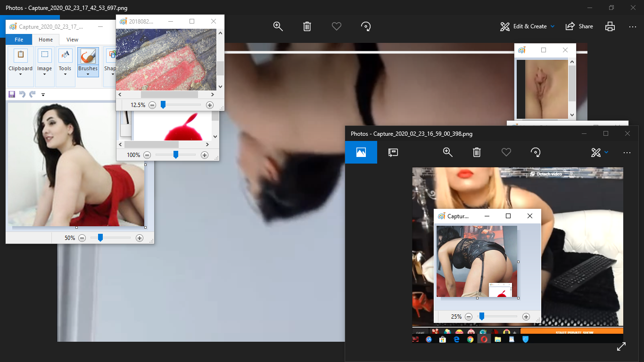The width and height of the screenshot is (644, 362).
Task: Click the trash delete icon in the top Photos toolbar
Action: [x=307, y=26]
